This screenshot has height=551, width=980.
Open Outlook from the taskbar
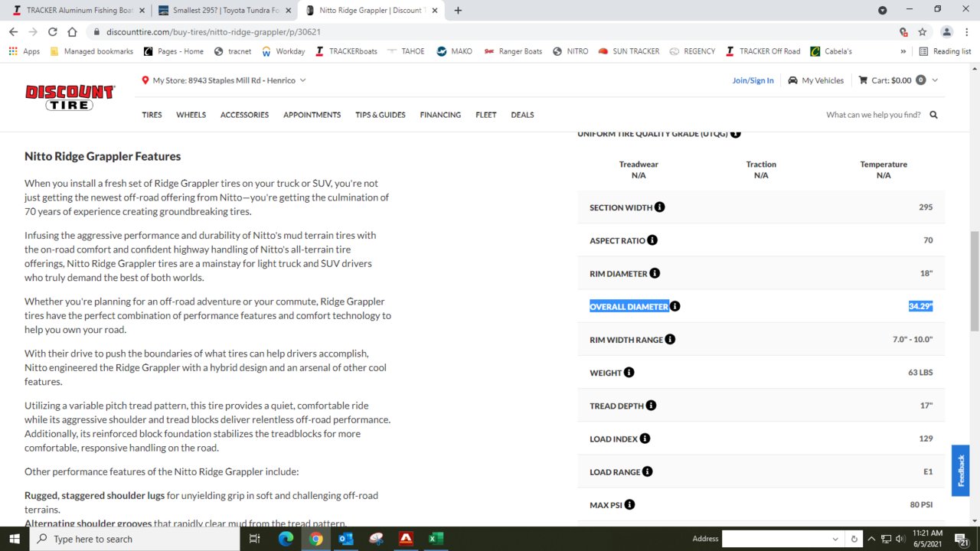tap(345, 539)
